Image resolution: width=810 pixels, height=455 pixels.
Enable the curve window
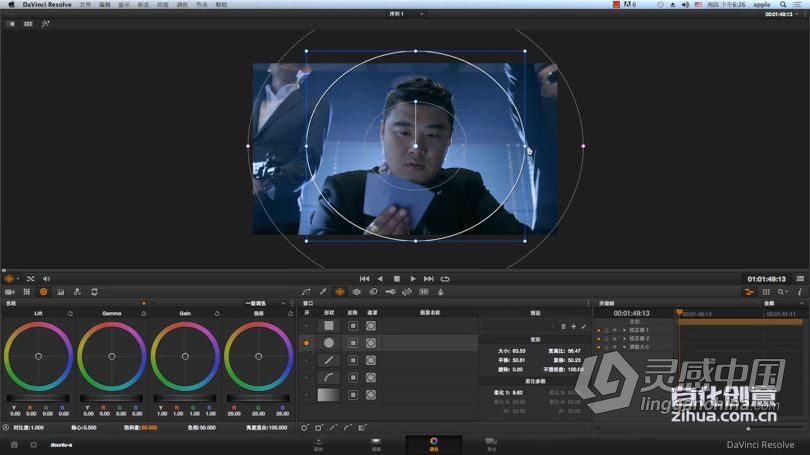click(307, 378)
